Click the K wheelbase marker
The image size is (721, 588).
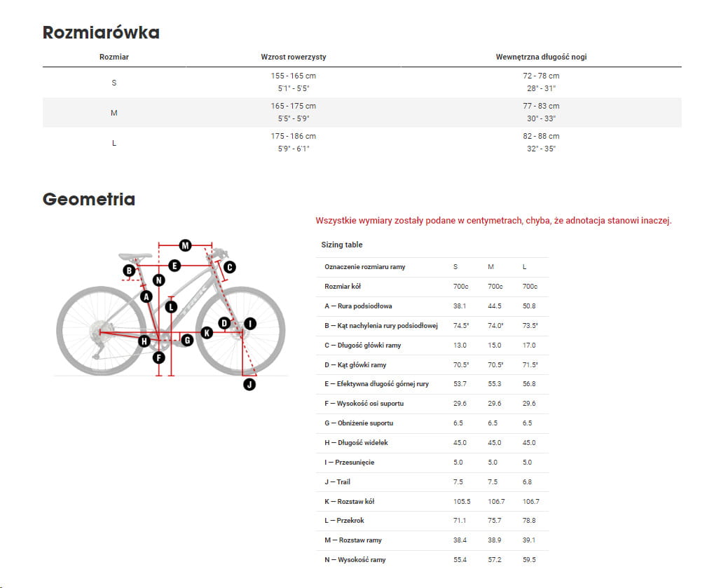tap(207, 333)
